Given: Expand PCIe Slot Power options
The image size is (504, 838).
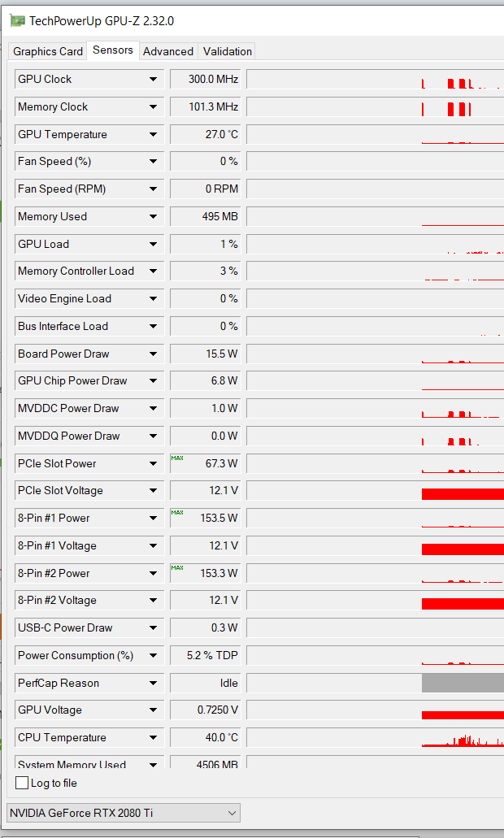Looking at the screenshot, I should (x=153, y=463).
